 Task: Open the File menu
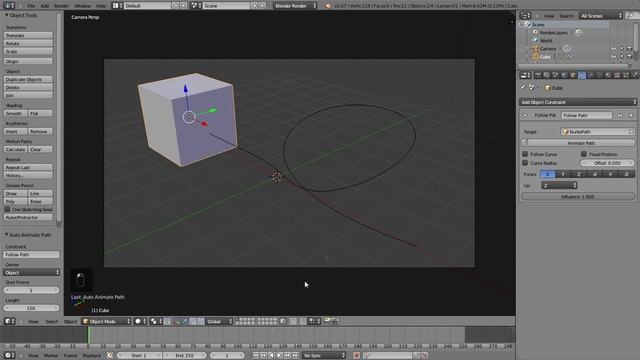(31, 6)
